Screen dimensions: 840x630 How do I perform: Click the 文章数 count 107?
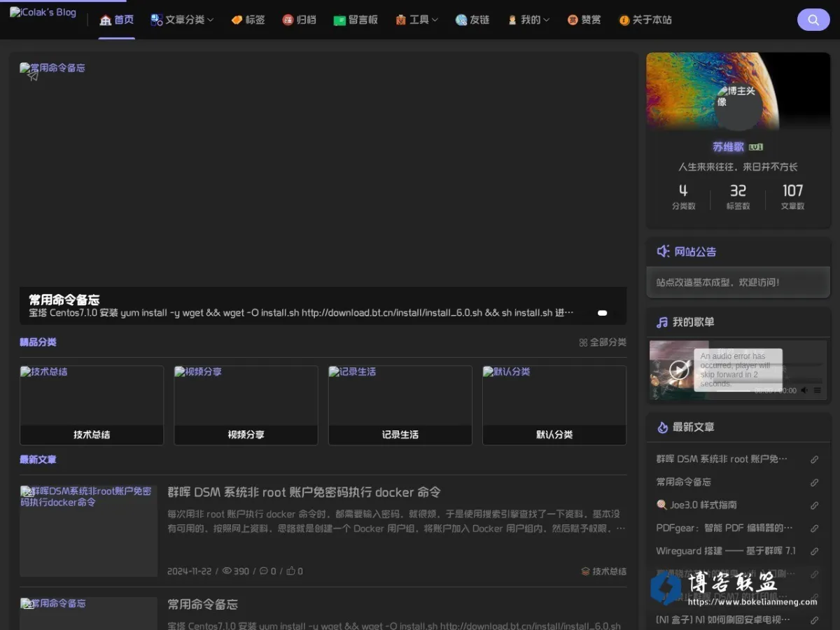point(792,190)
